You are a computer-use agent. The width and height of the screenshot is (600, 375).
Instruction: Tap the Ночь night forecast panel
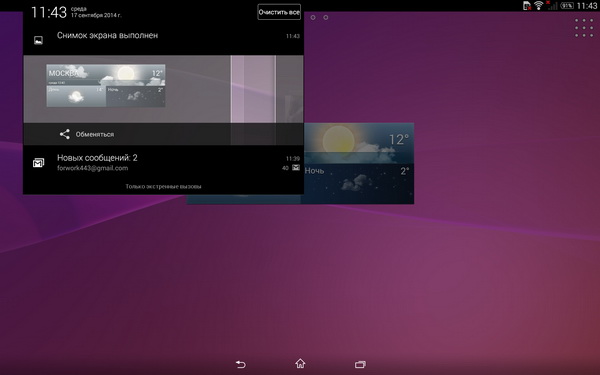click(359, 184)
